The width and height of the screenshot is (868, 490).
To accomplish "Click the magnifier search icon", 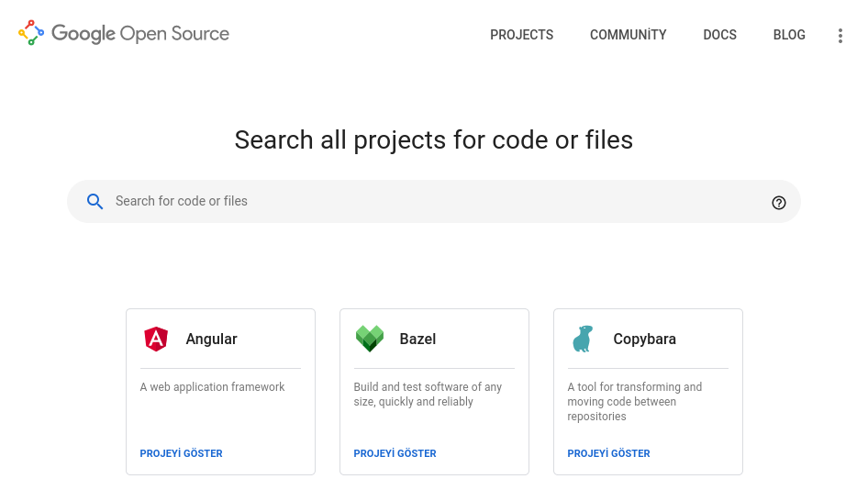I will pyautogui.click(x=95, y=202).
